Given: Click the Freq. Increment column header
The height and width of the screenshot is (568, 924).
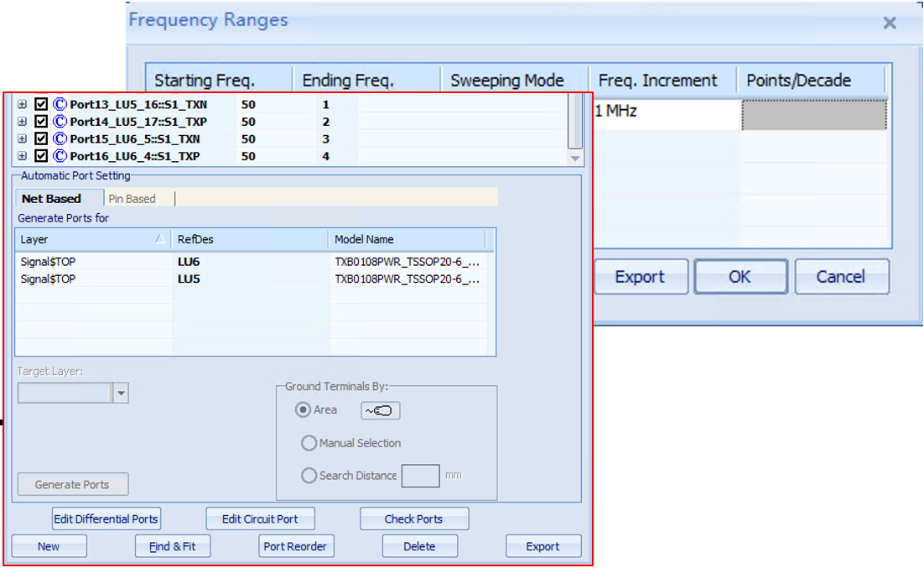Looking at the screenshot, I should (663, 81).
